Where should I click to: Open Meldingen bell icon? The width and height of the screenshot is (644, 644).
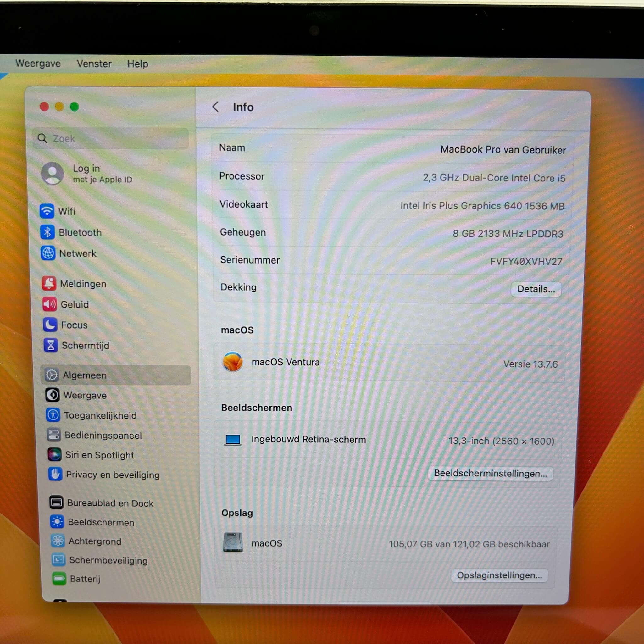pyautogui.click(x=49, y=283)
